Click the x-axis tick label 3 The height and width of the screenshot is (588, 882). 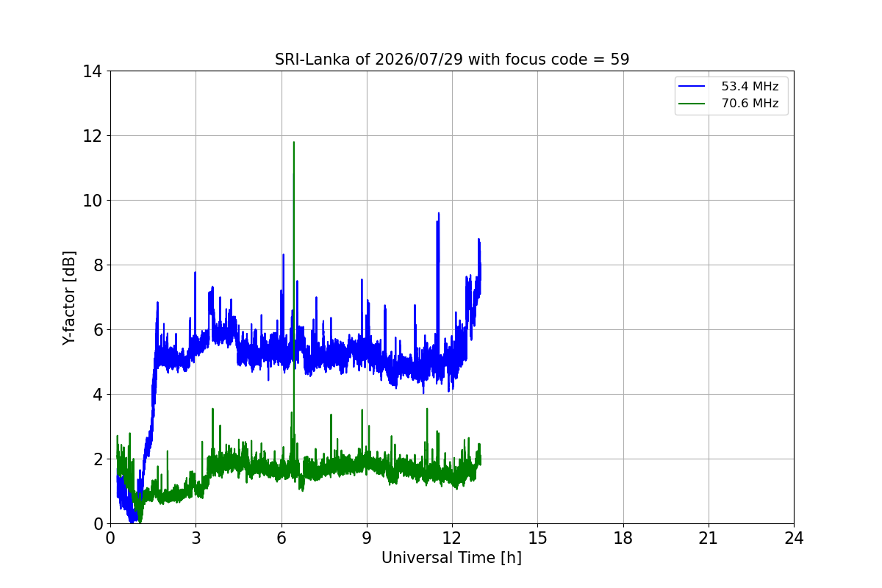coord(196,538)
